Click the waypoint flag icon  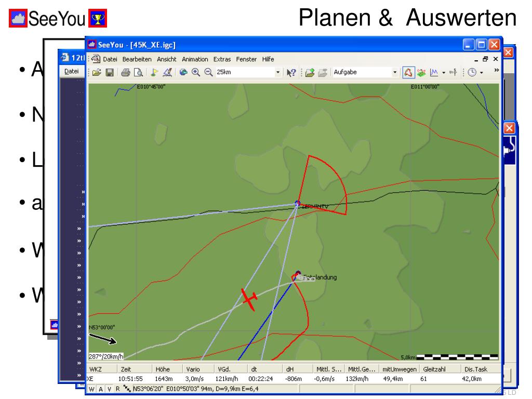(x=154, y=72)
